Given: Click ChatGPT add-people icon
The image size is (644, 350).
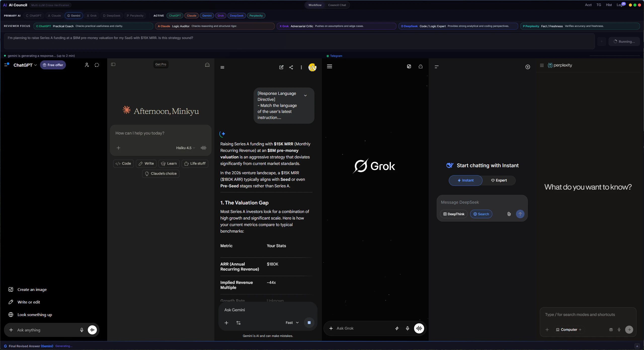Looking at the screenshot, I should click(x=87, y=65).
